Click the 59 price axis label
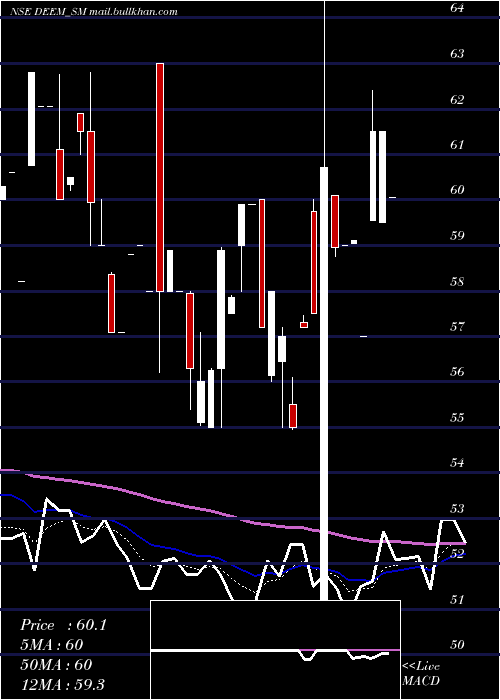The image size is (500, 700). tap(457, 235)
